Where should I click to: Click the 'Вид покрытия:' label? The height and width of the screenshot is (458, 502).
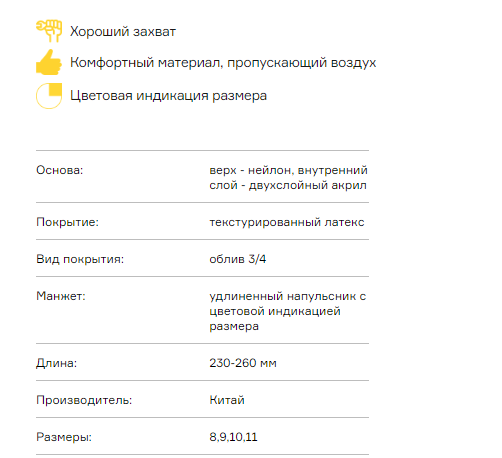(x=80, y=259)
